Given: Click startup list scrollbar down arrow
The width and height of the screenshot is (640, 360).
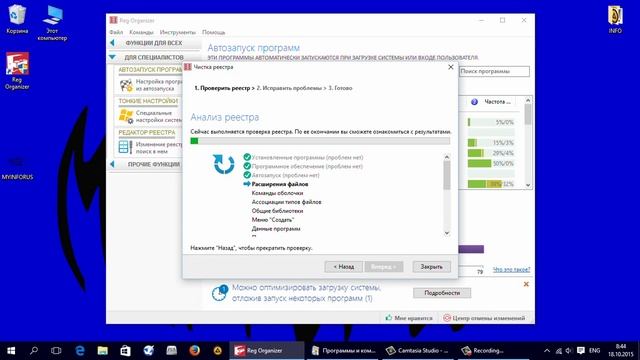Looking at the screenshot, I should pyautogui.click(x=528, y=185).
